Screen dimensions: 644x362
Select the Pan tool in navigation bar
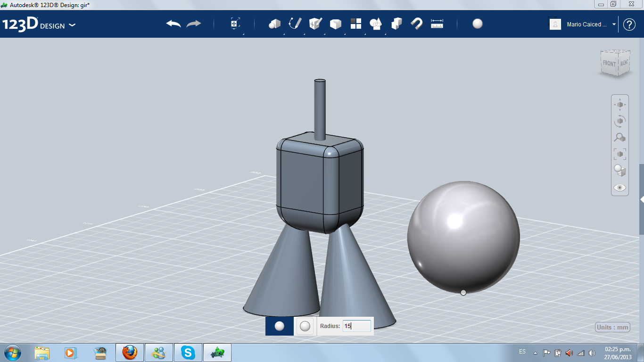620,104
